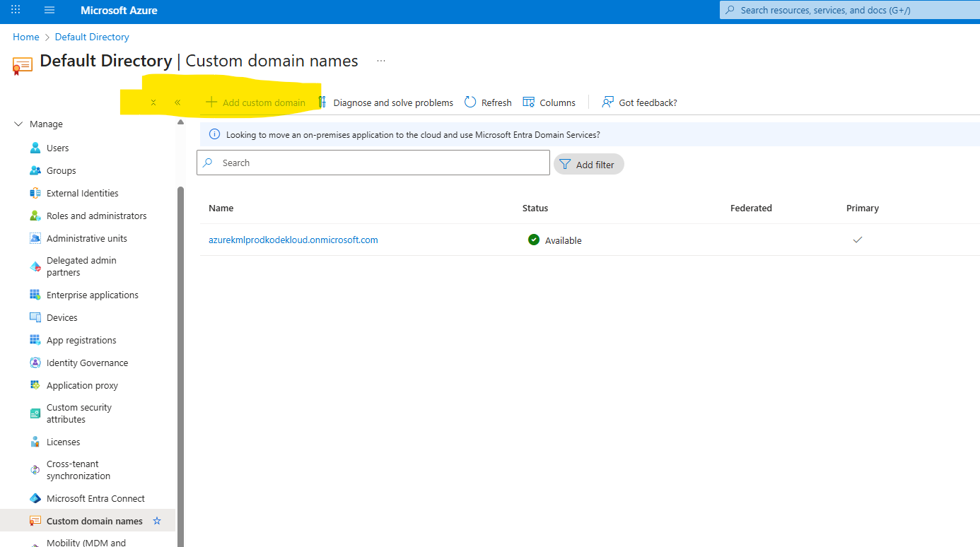
Task: Open the portal hamburger menu
Action: (49, 10)
